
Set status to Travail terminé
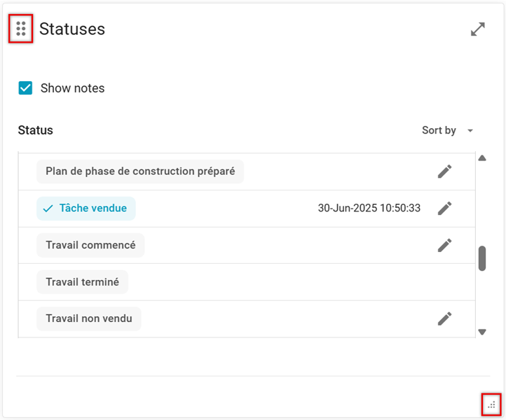click(82, 282)
